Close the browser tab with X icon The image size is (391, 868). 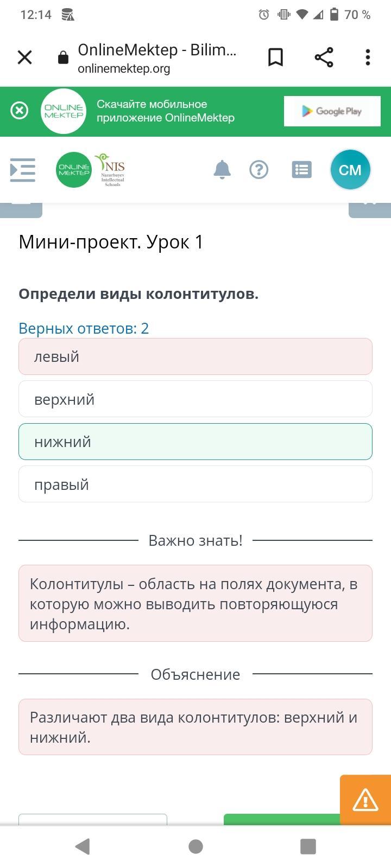pyautogui.click(x=25, y=58)
